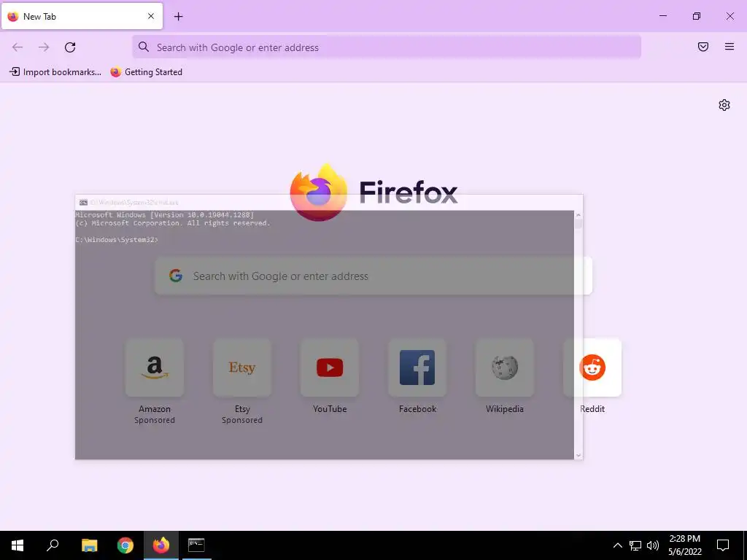Open the Pocket save icon
The image size is (747, 560).
[703, 47]
